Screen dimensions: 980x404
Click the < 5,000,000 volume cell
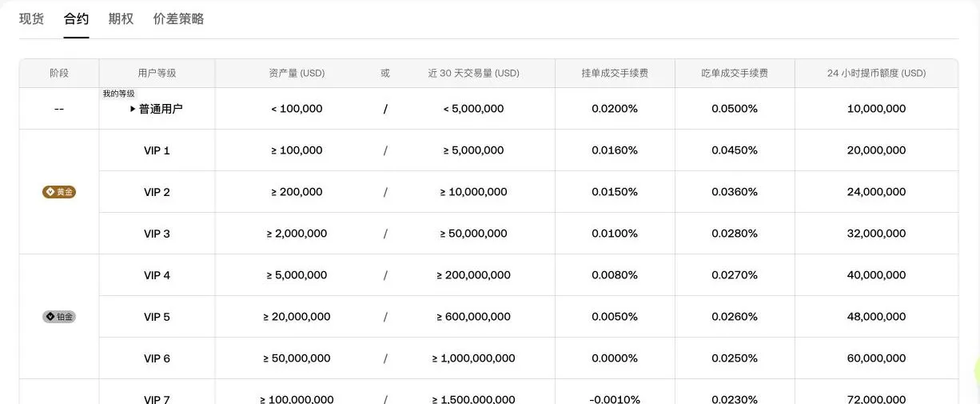(x=473, y=109)
